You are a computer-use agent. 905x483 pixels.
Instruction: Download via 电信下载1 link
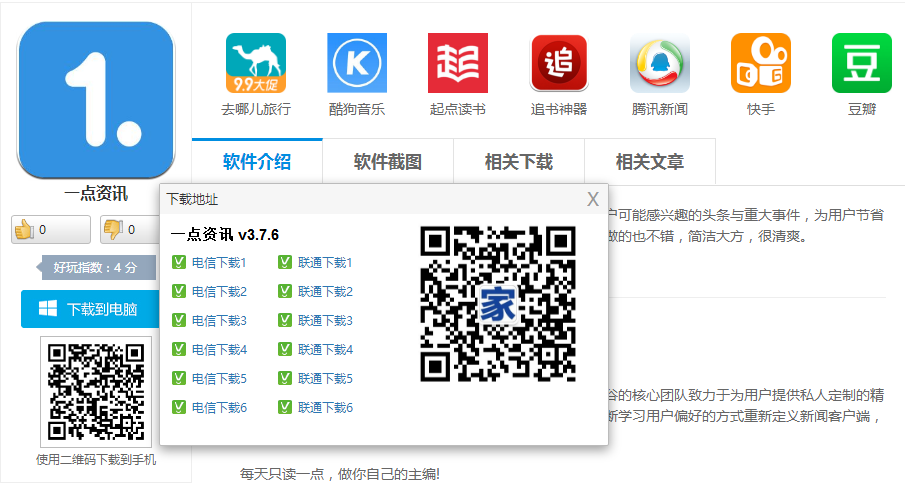219,263
